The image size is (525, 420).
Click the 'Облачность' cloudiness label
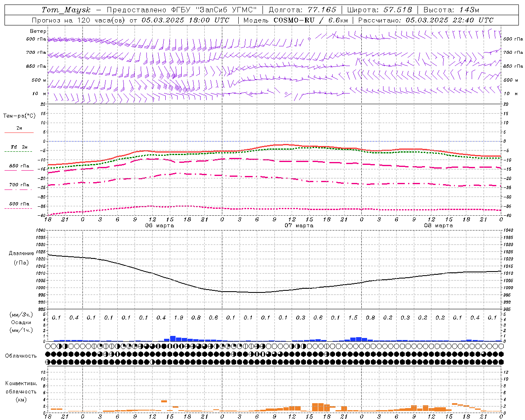(x=21, y=356)
